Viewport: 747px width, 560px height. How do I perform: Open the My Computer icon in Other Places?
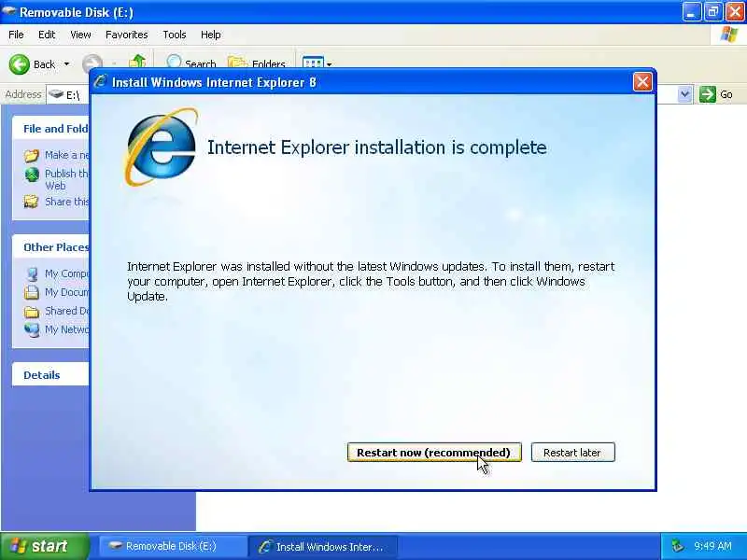[32, 273]
